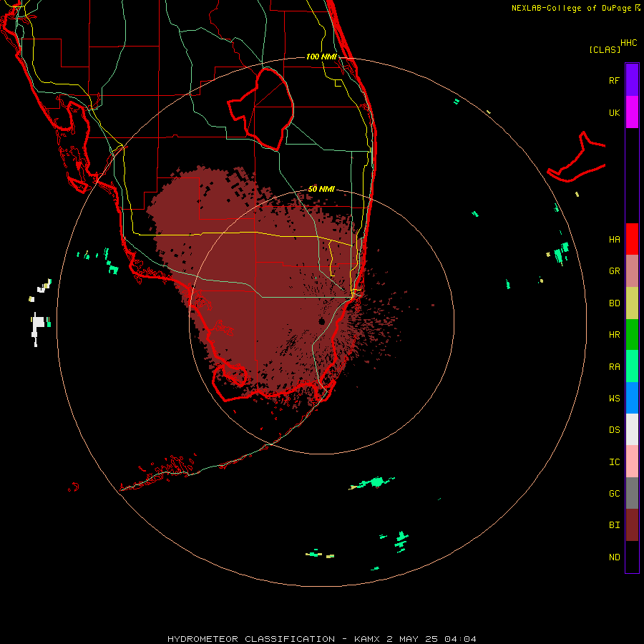This screenshot has height=644, width=644.
Task: Click the 100 NMI range ring label
Action: pyautogui.click(x=321, y=57)
